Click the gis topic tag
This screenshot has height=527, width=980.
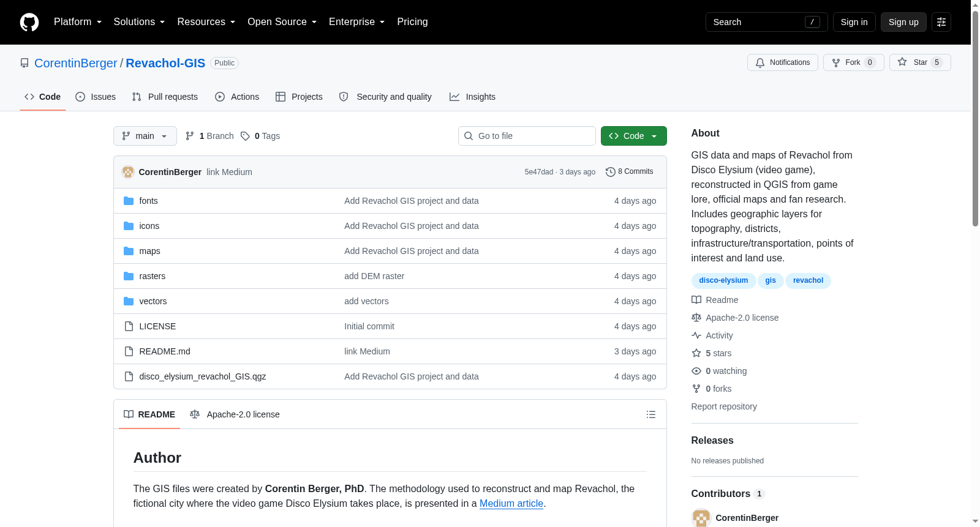click(x=771, y=280)
